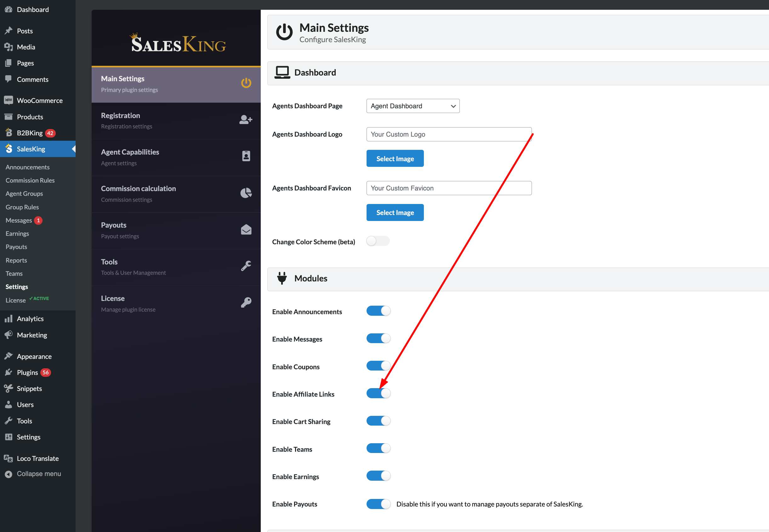
Task: Click Select Image for Dashboard Logo
Action: click(395, 158)
